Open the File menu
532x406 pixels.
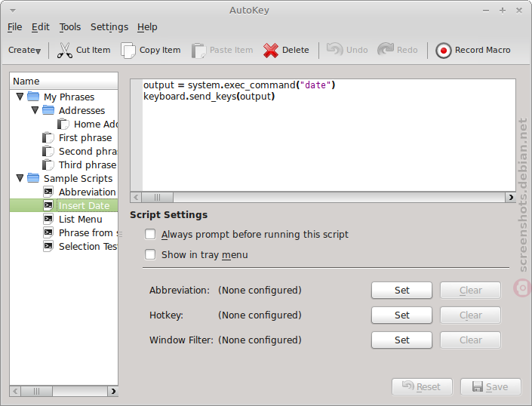coord(14,27)
